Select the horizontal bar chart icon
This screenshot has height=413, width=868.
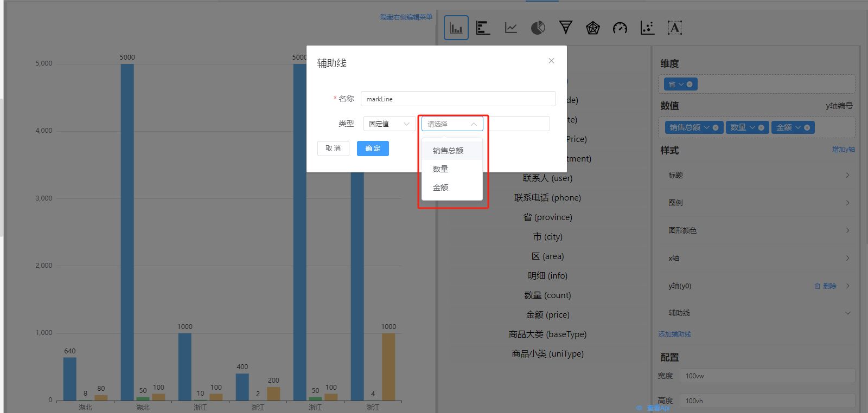(x=483, y=28)
